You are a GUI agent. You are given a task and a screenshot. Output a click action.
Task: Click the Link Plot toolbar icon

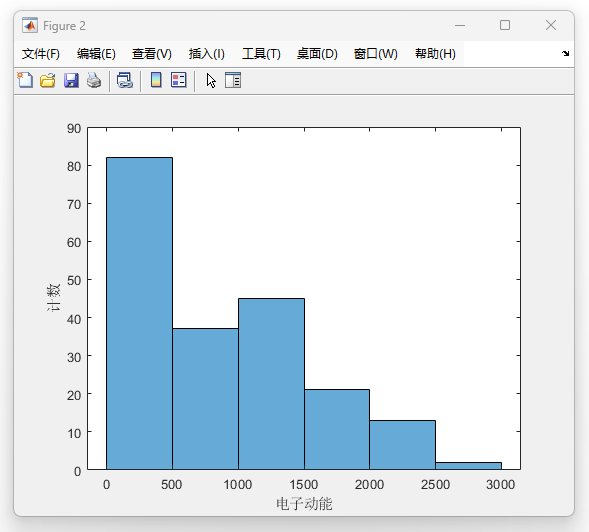(x=125, y=80)
